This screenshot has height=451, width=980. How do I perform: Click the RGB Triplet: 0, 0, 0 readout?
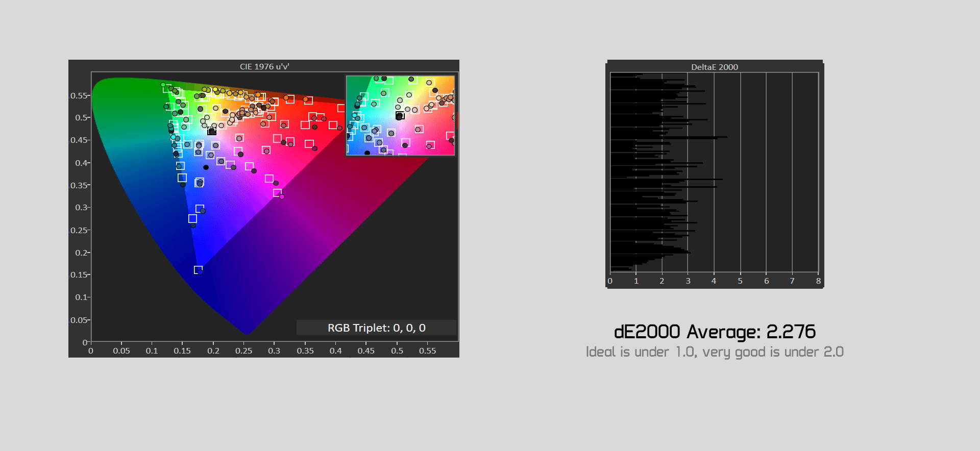pyautogui.click(x=376, y=328)
